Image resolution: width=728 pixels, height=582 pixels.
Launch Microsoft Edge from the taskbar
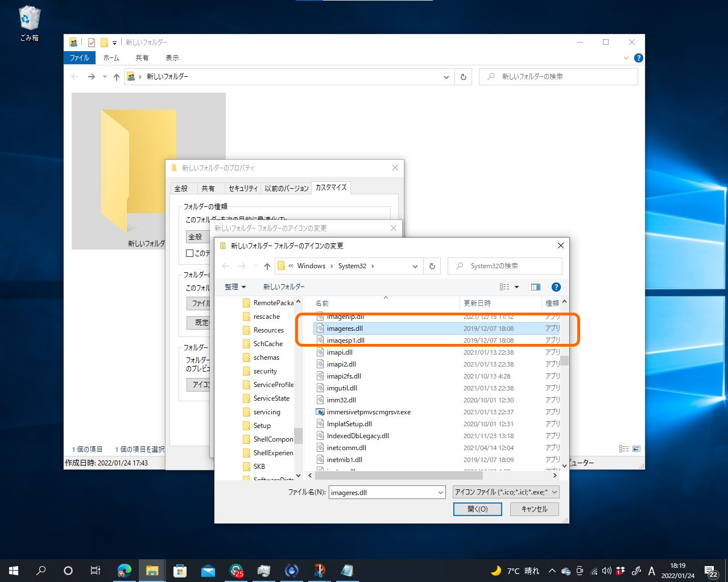click(x=124, y=570)
